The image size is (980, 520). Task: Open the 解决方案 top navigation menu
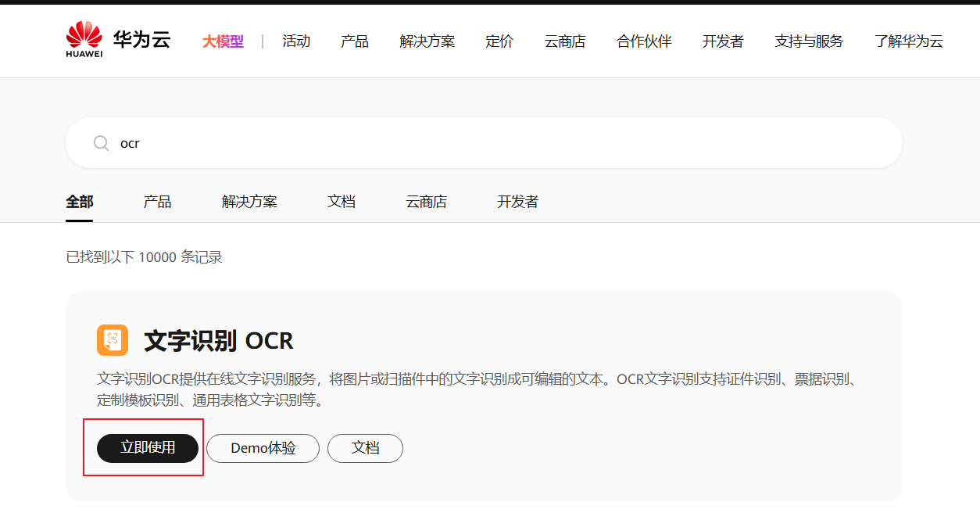tap(427, 41)
